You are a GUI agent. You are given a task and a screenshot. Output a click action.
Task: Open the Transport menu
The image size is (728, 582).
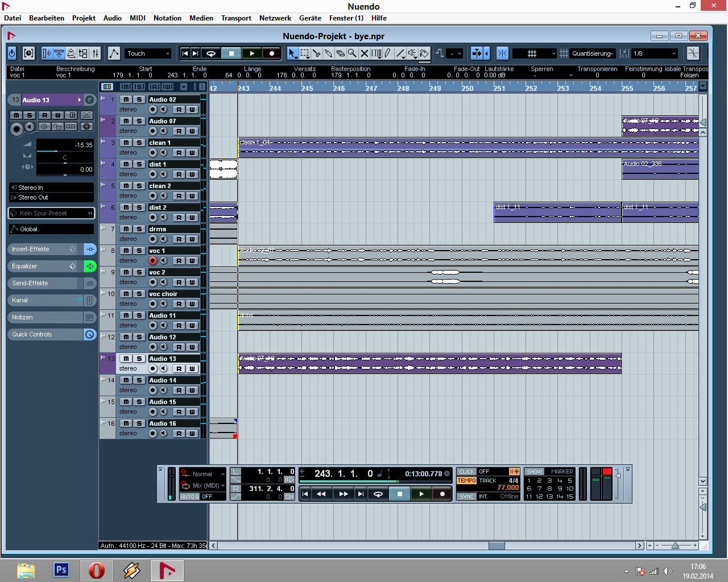pyautogui.click(x=236, y=18)
